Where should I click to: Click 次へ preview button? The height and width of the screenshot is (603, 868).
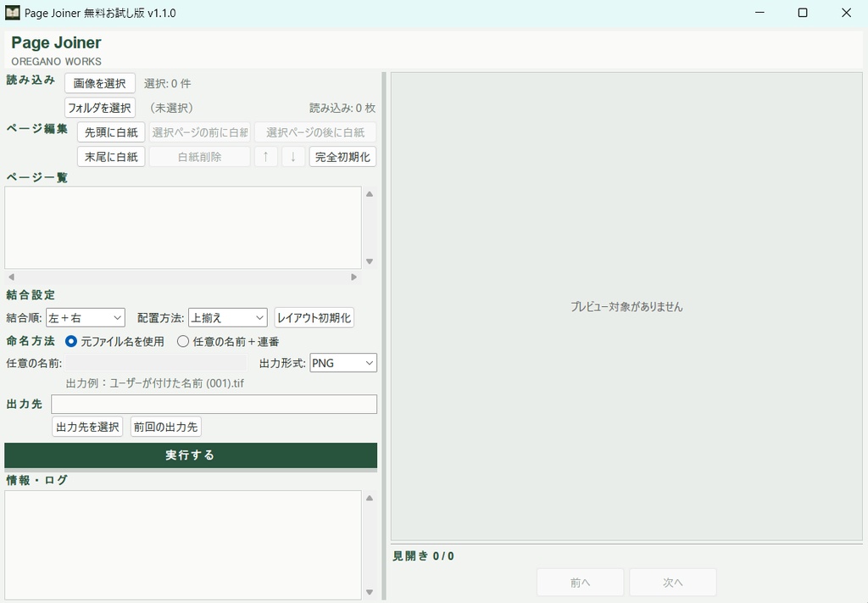tap(672, 583)
